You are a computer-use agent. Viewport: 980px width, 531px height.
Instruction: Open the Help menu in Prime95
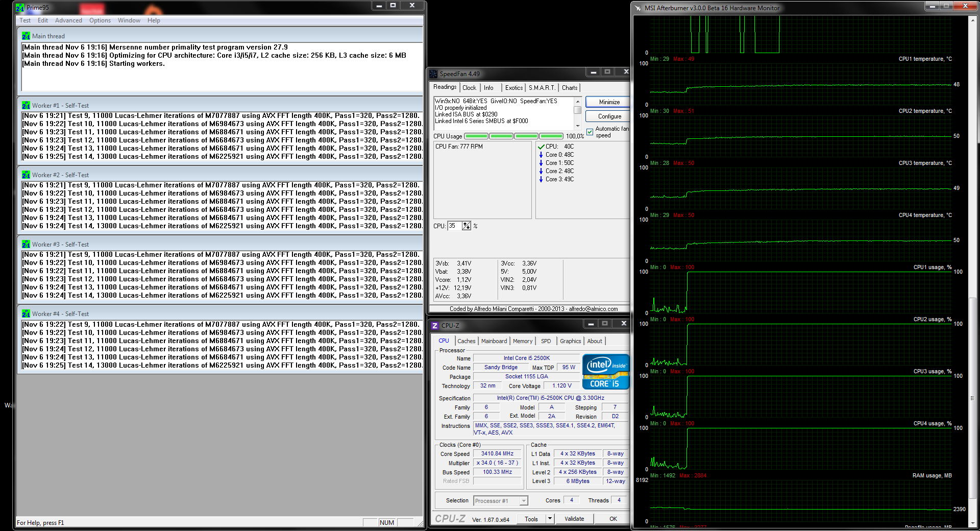click(154, 20)
